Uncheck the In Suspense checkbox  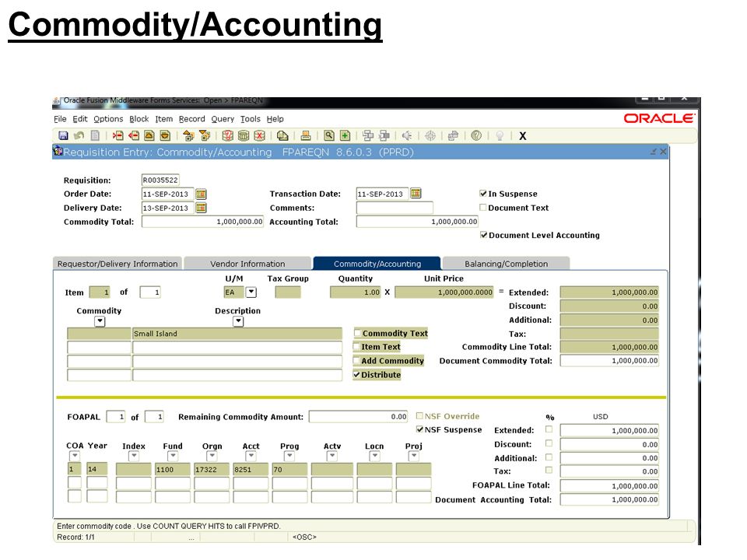point(483,194)
